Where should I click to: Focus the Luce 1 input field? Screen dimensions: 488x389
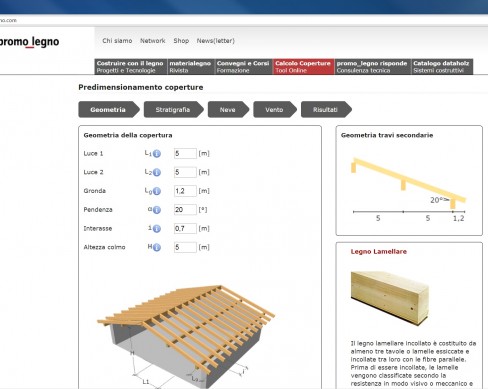(185, 153)
